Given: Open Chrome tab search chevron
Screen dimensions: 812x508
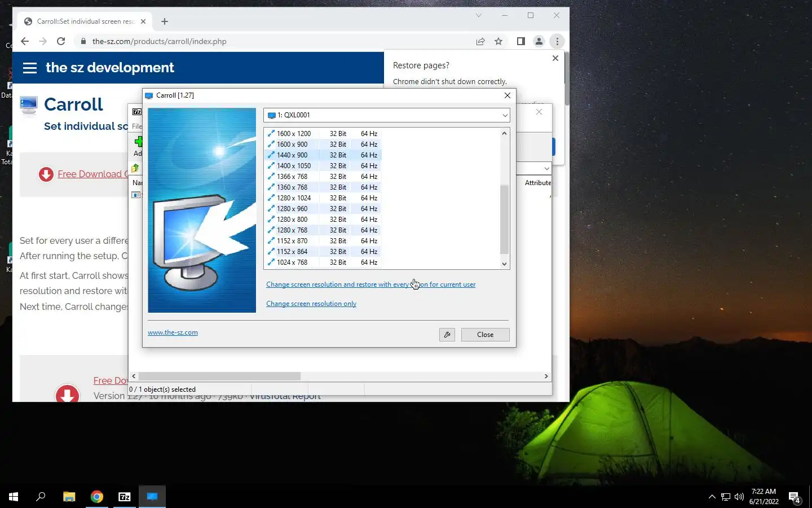Looking at the screenshot, I should (x=479, y=15).
